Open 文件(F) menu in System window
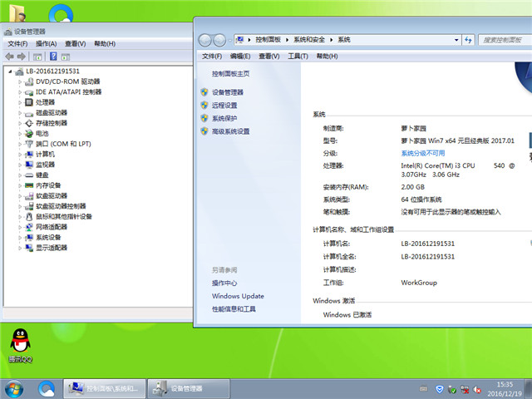The width and height of the screenshot is (532, 399). pos(212,57)
